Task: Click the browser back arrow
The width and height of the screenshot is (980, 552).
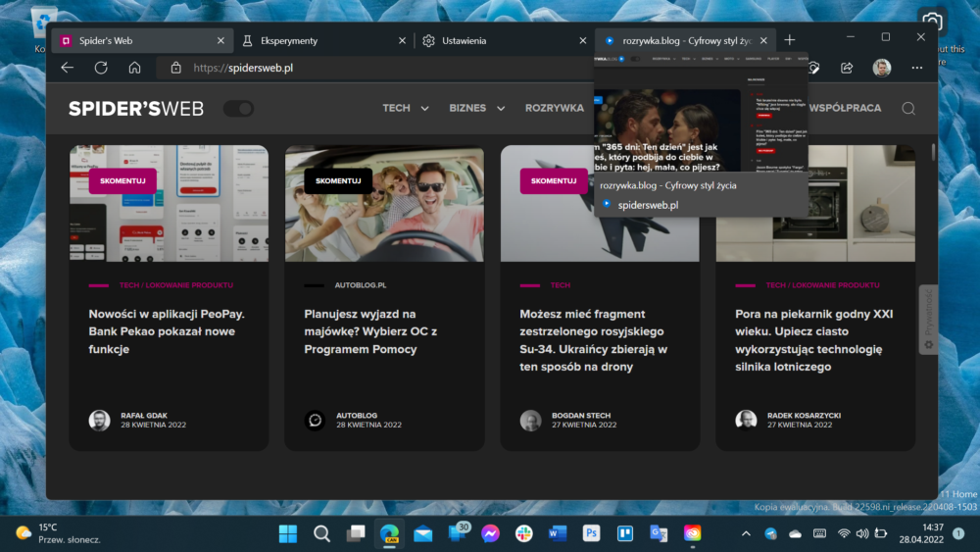Action: click(67, 68)
